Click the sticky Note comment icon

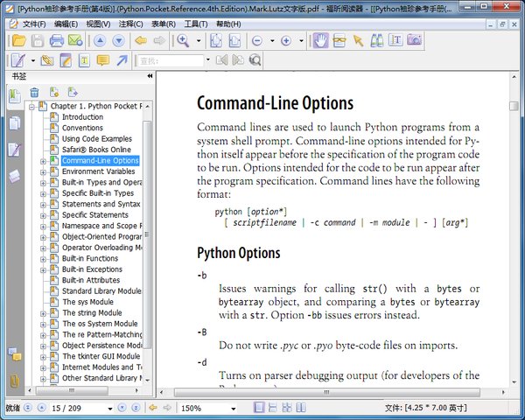pyautogui.click(x=102, y=60)
